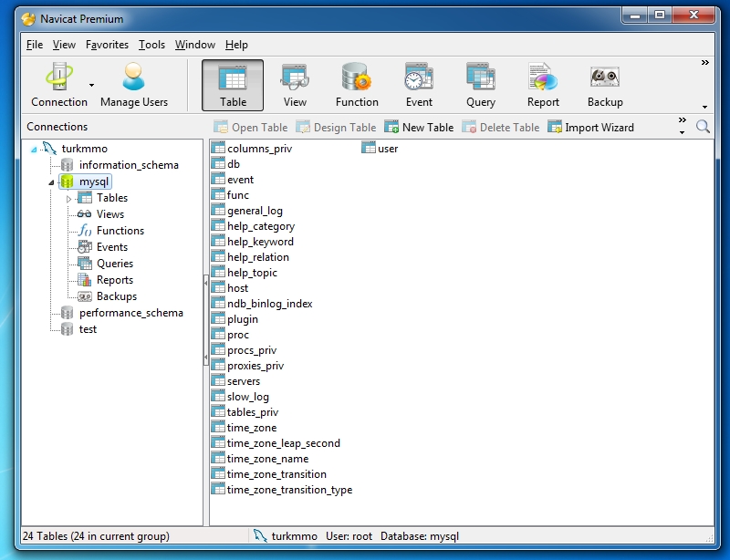The image size is (730, 560).
Task: Open the Tools menu
Action: tap(151, 45)
